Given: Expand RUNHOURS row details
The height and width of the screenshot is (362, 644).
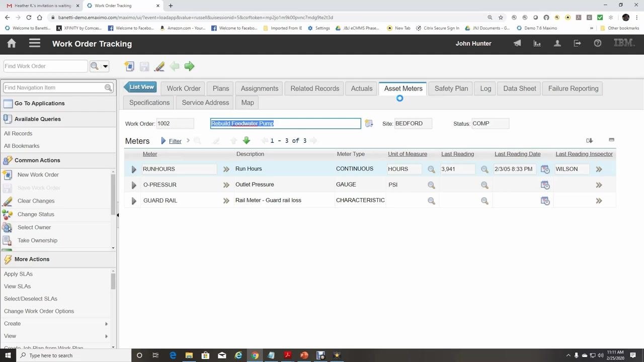Looking at the screenshot, I should click(x=134, y=169).
